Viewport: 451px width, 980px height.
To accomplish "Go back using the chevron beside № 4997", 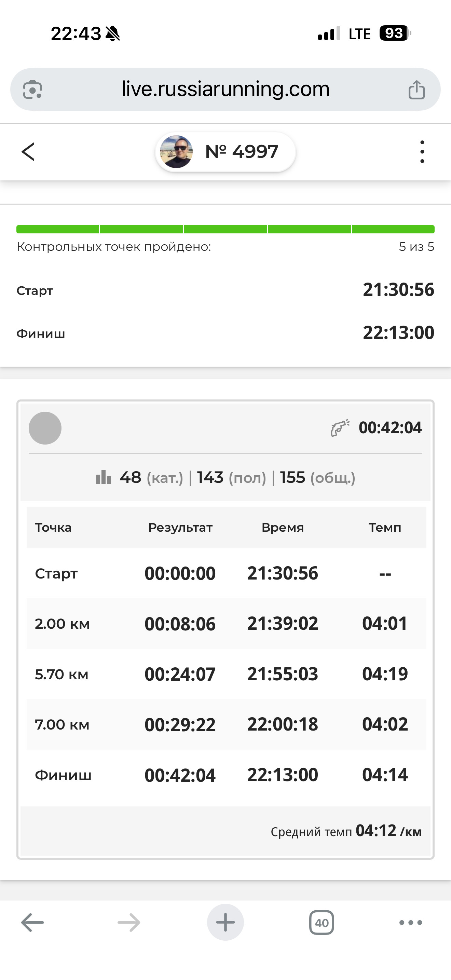I will (28, 152).
